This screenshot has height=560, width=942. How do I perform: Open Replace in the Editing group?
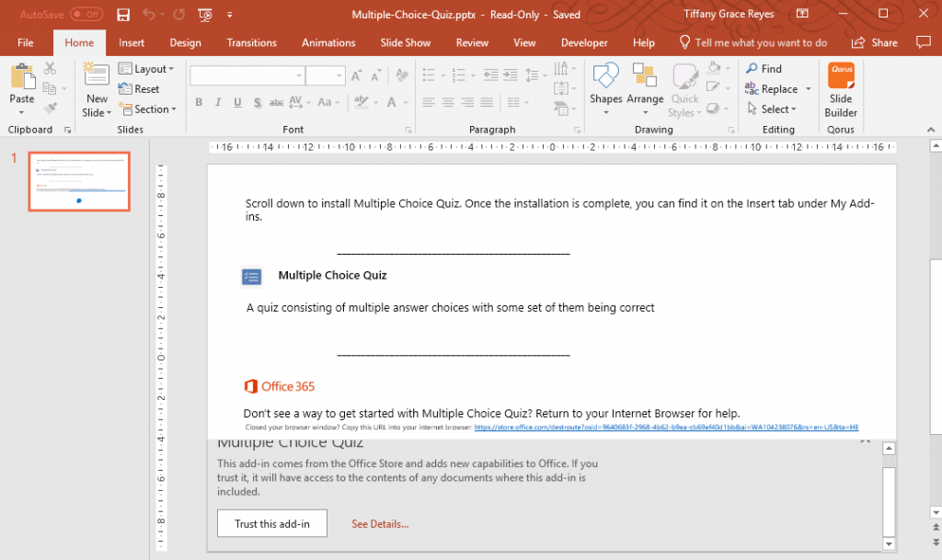[776, 88]
